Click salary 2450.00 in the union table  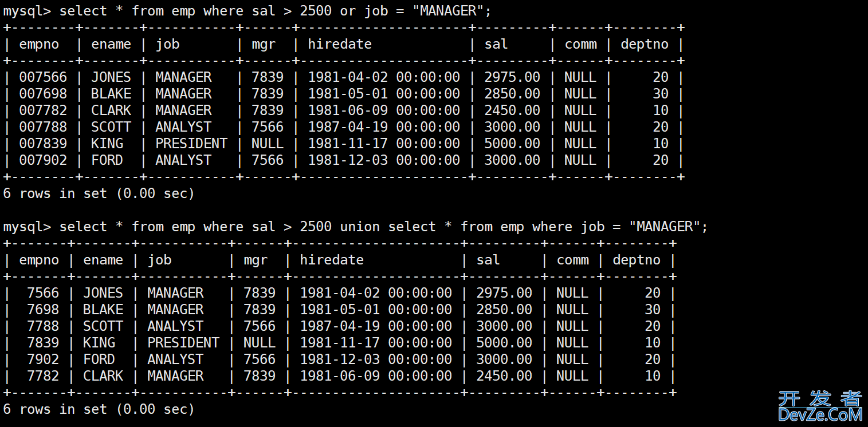tap(504, 376)
